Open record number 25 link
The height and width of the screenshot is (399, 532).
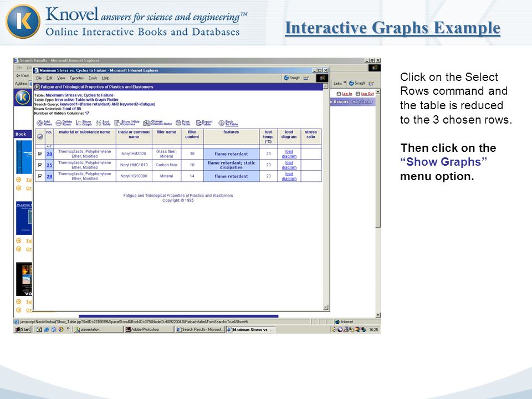point(49,165)
